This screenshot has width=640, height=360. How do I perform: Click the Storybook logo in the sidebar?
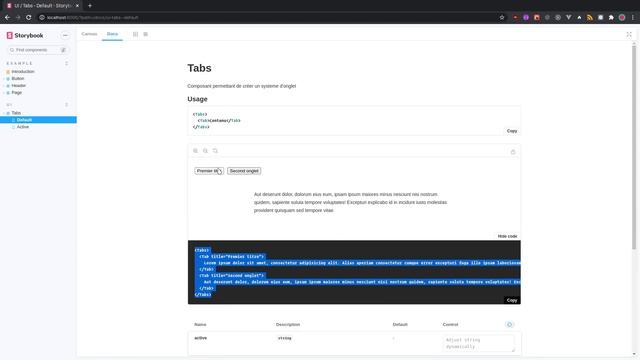25,36
